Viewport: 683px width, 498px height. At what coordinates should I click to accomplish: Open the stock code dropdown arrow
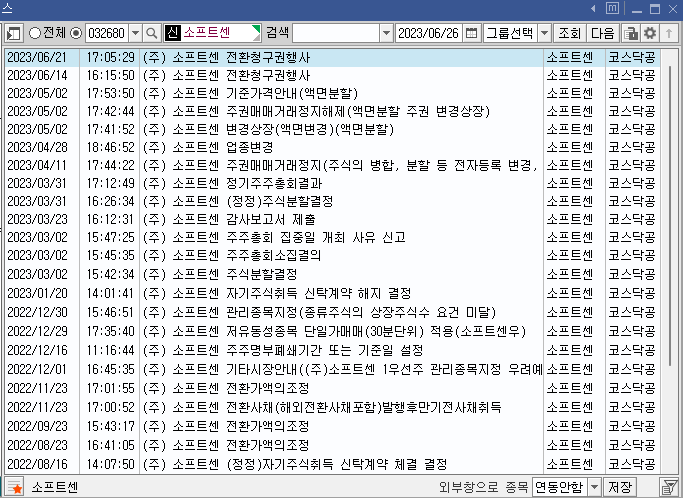[x=135, y=33]
